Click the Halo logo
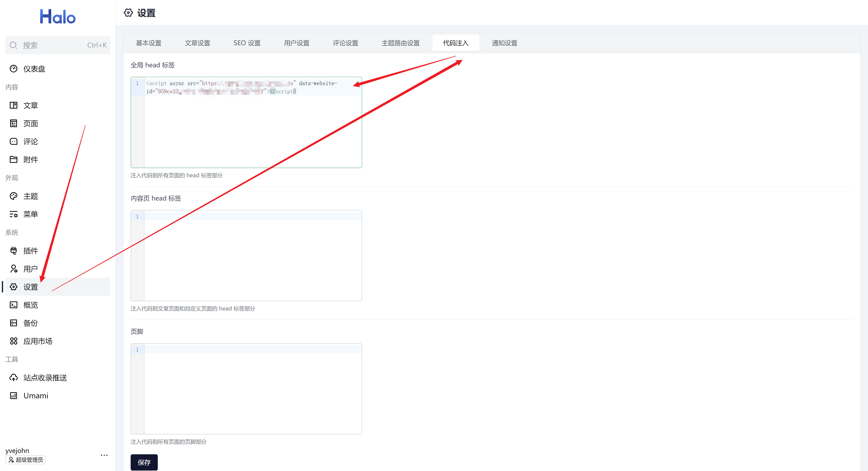The image size is (868, 471). [58, 16]
